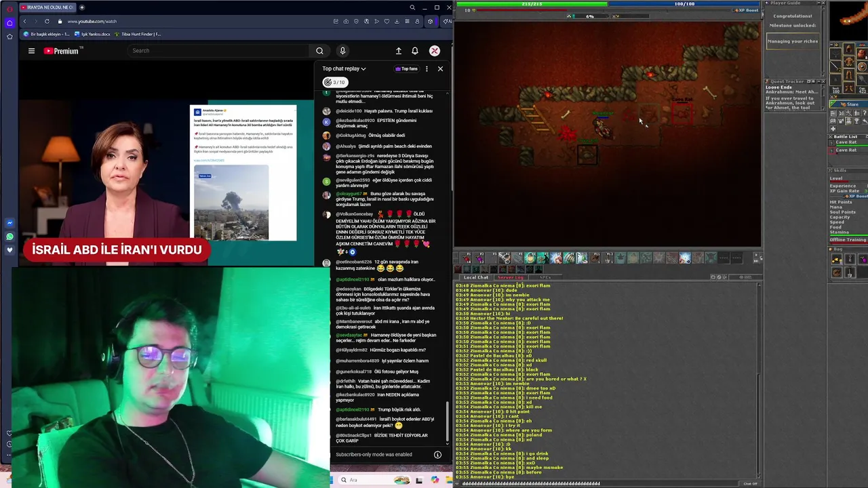Image resolution: width=868 pixels, height=488 pixels.
Task: Reload the browser page
Action: (47, 21)
